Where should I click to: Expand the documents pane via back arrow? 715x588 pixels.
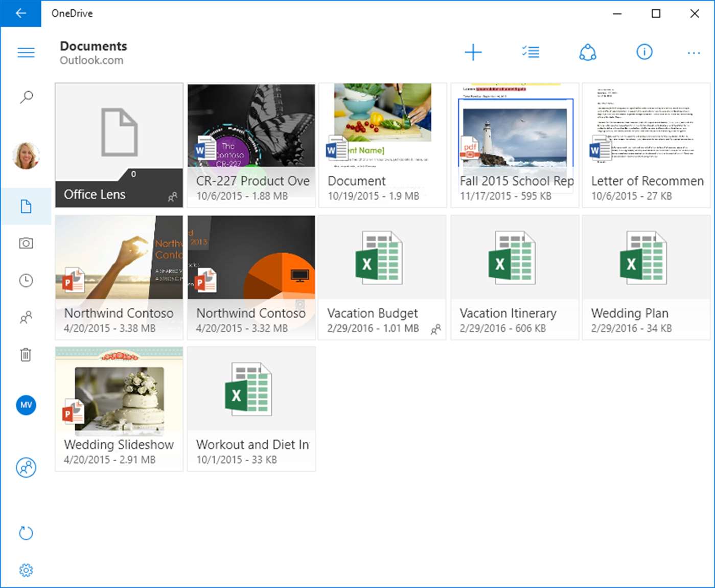point(20,13)
